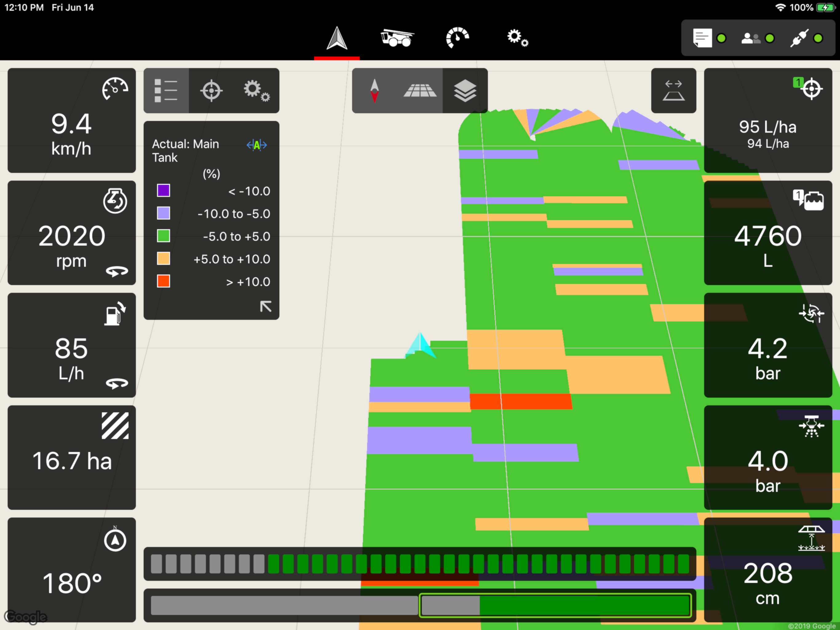Collapse the legend with corner arrow
This screenshot has width=840, height=630.
[x=265, y=306]
